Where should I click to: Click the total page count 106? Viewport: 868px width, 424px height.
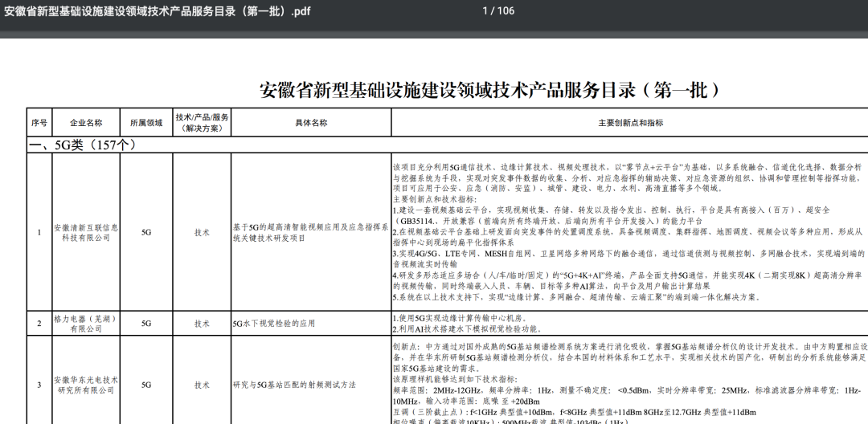506,10
